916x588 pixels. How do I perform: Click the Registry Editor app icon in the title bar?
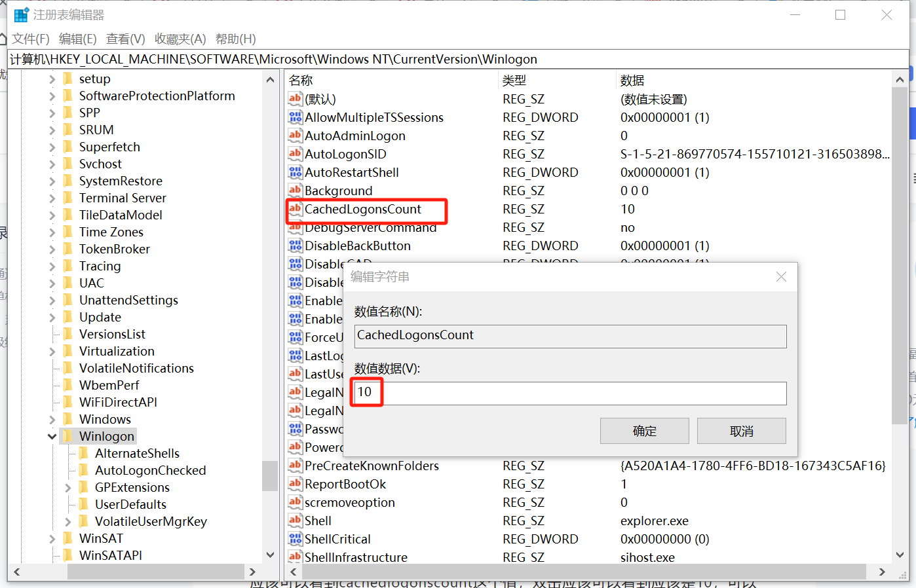pyautogui.click(x=22, y=15)
